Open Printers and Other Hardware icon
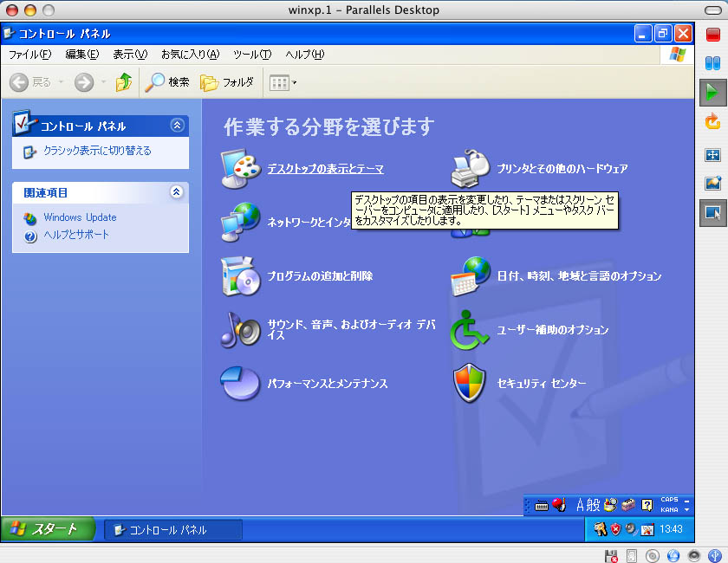Image resolution: width=728 pixels, height=563 pixels. click(x=471, y=168)
